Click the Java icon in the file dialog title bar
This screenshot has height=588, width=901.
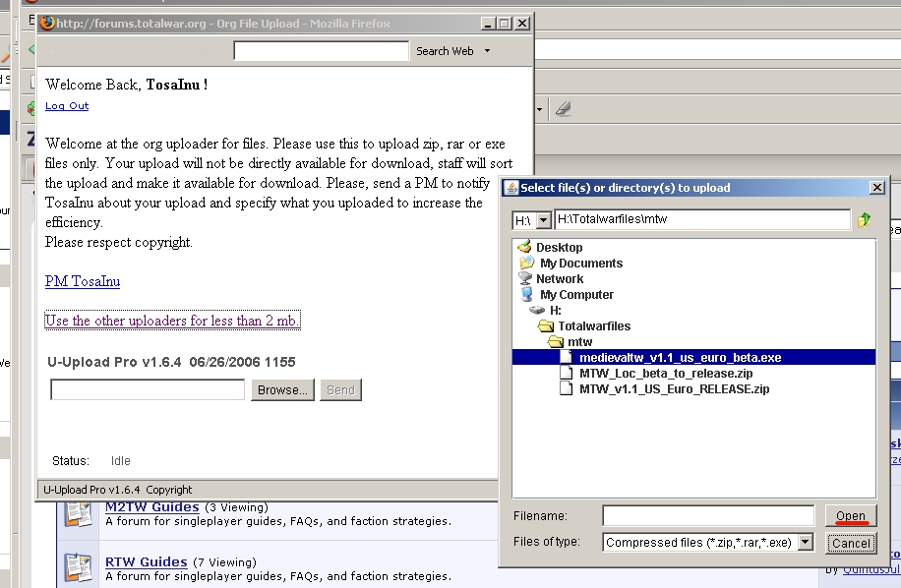click(511, 188)
